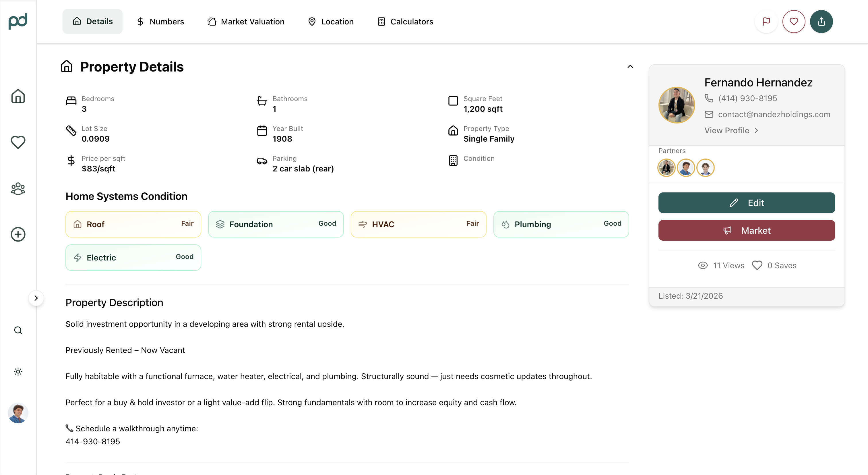
Task: Open the community people icon in sidebar
Action: [18, 188]
